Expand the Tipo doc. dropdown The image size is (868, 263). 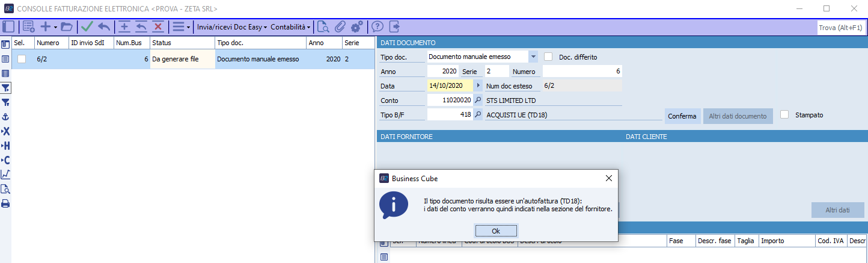pos(533,57)
